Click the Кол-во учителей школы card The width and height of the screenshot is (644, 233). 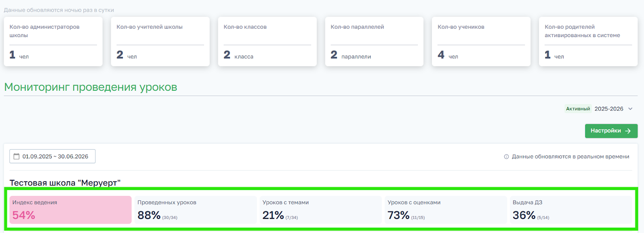[x=160, y=42]
